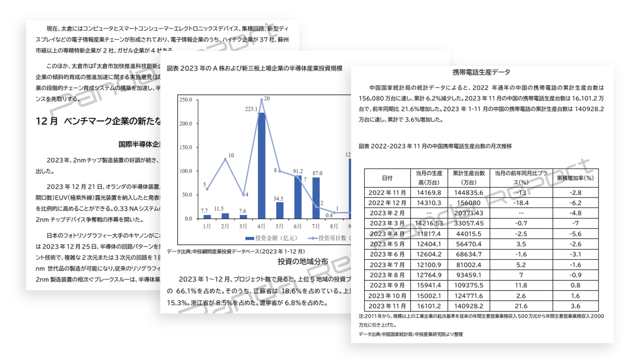Click the line chart point labeled 20
Screen dimensions: 636x364
tap(262, 100)
